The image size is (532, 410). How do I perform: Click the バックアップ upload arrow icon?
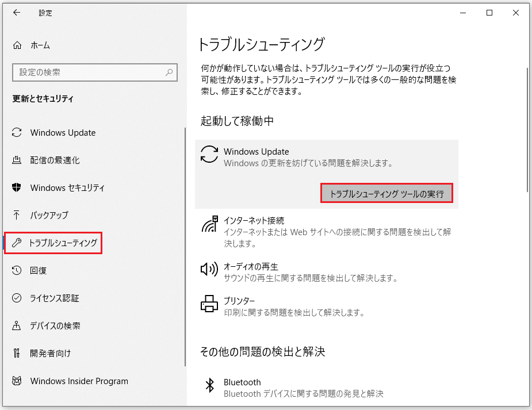click(17, 215)
